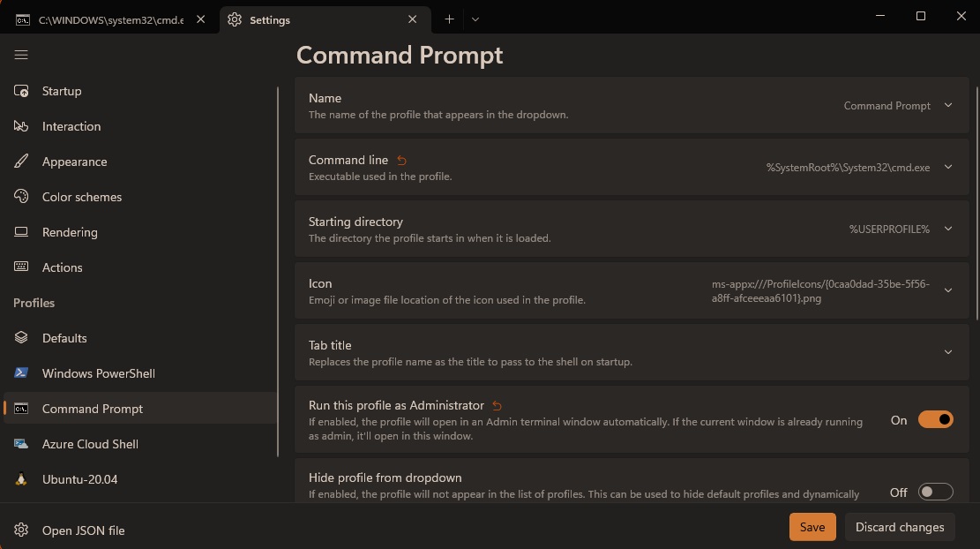Image resolution: width=980 pixels, height=549 pixels.
Task: Enable Hide profile from dropdown toggle
Action: [935, 492]
